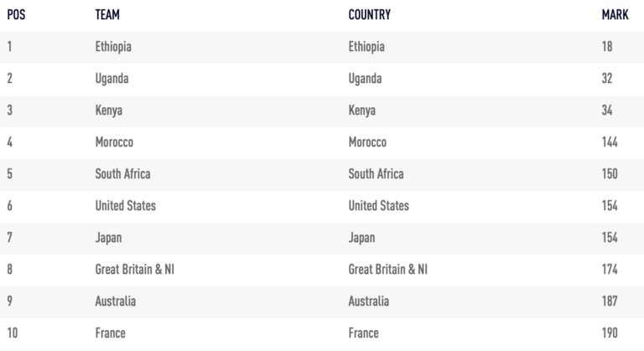This screenshot has height=351, width=644.
Task: Open the Kenya team entry
Action: point(109,111)
